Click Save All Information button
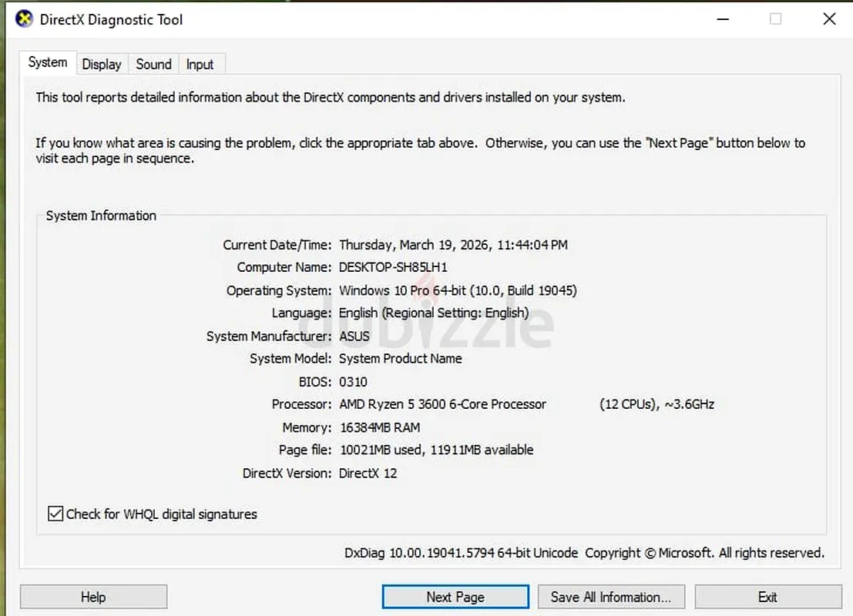Screen dimensions: 853x616 tap(610, 597)
